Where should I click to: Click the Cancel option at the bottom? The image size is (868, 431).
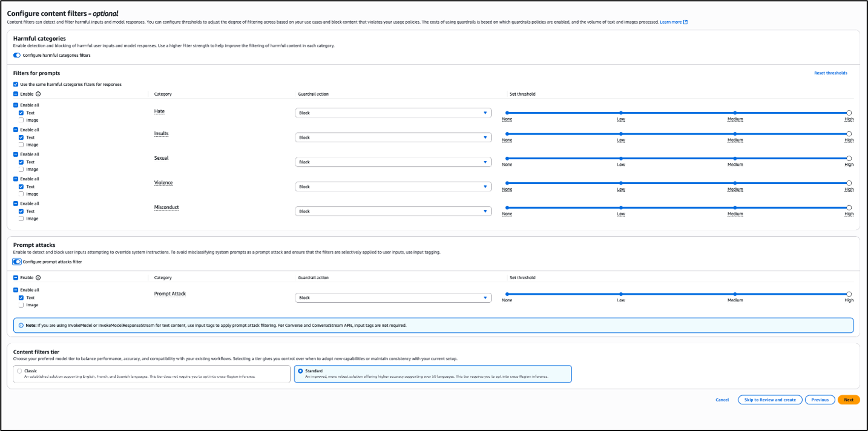pos(722,400)
